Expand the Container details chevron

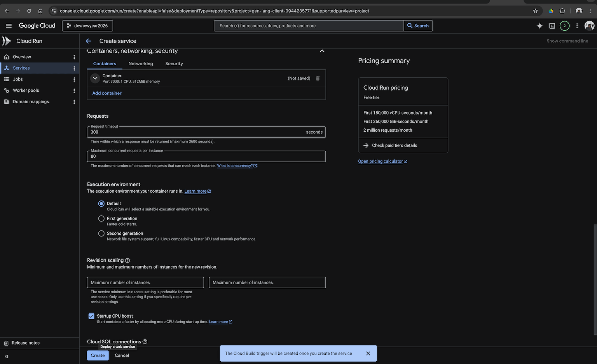click(x=94, y=78)
